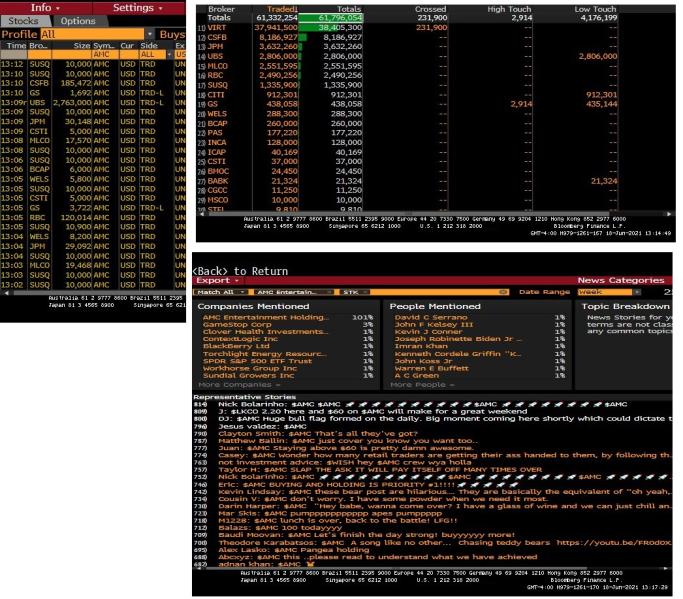Open Taylor H's 'SLAP THE ASK' story
Image resolution: width=683 pixels, height=599 pixels.
point(380,470)
